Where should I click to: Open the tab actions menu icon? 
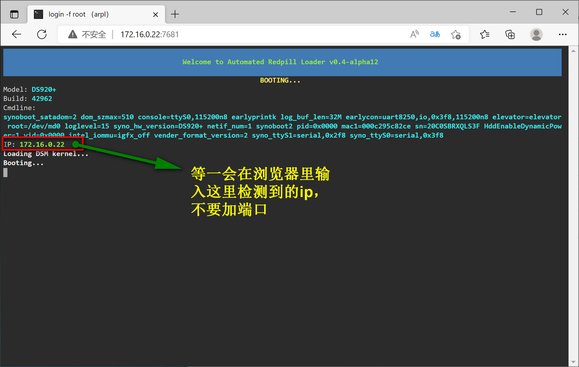point(14,14)
